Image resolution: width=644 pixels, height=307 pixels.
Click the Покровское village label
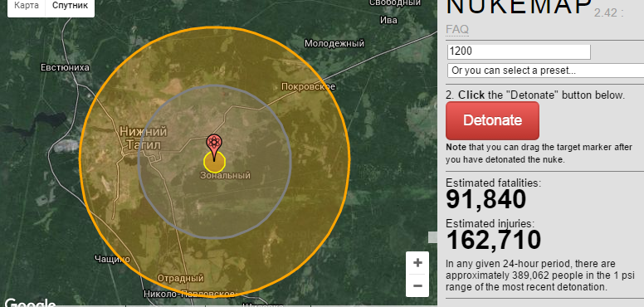(x=308, y=86)
